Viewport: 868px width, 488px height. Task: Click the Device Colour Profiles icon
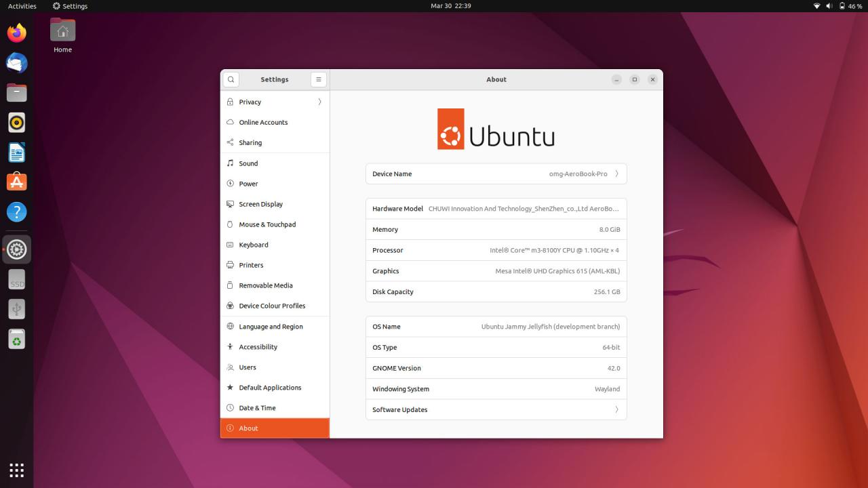click(x=230, y=306)
